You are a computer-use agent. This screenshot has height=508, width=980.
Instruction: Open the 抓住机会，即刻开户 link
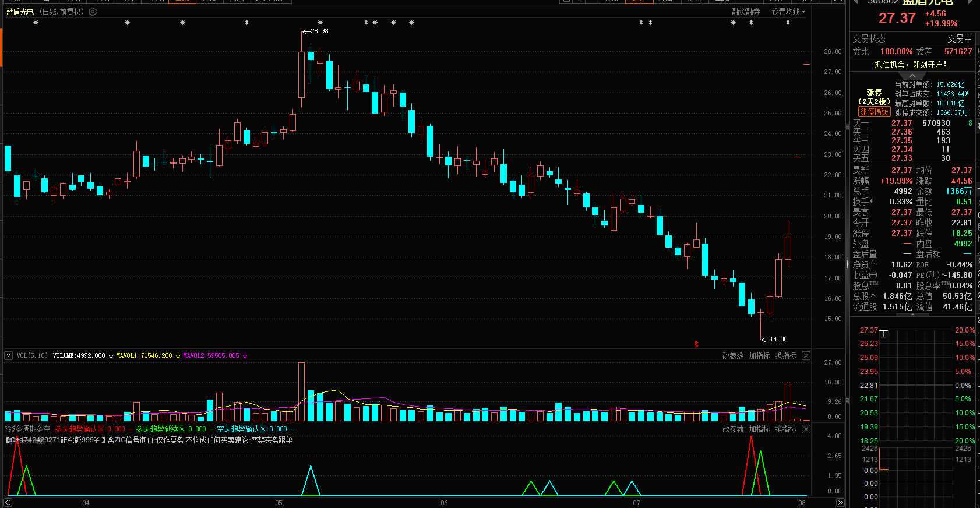tap(912, 64)
